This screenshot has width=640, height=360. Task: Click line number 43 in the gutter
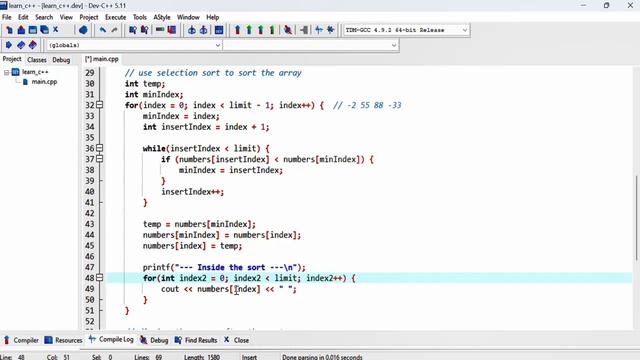pos(90,224)
